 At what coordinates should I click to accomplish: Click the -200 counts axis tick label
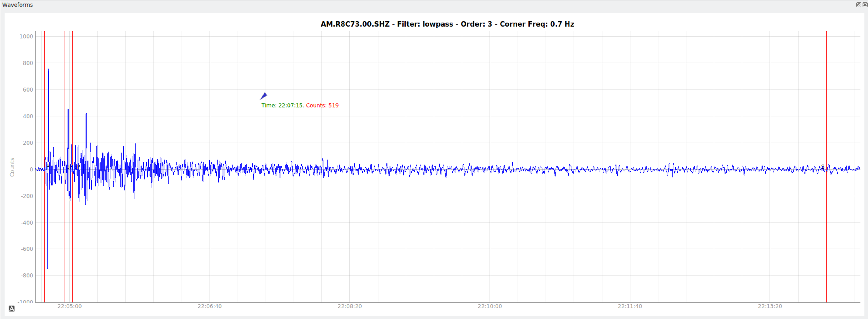pyautogui.click(x=27, y=196)
